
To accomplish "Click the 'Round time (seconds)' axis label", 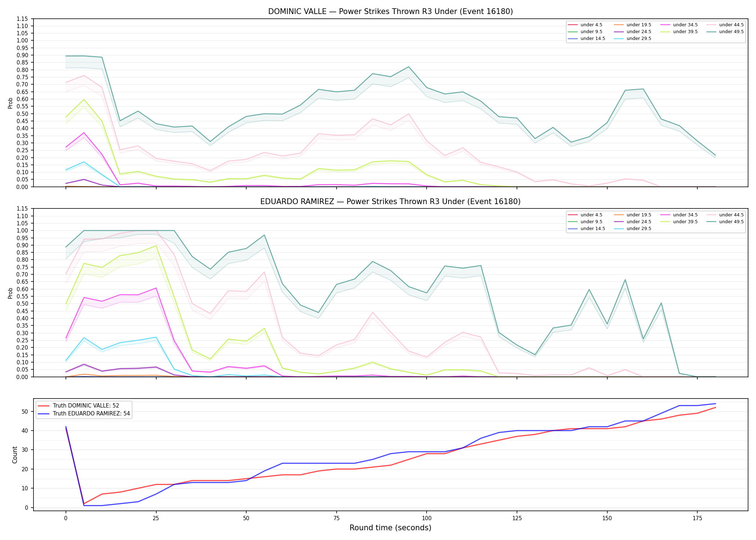I will [390, 528].
